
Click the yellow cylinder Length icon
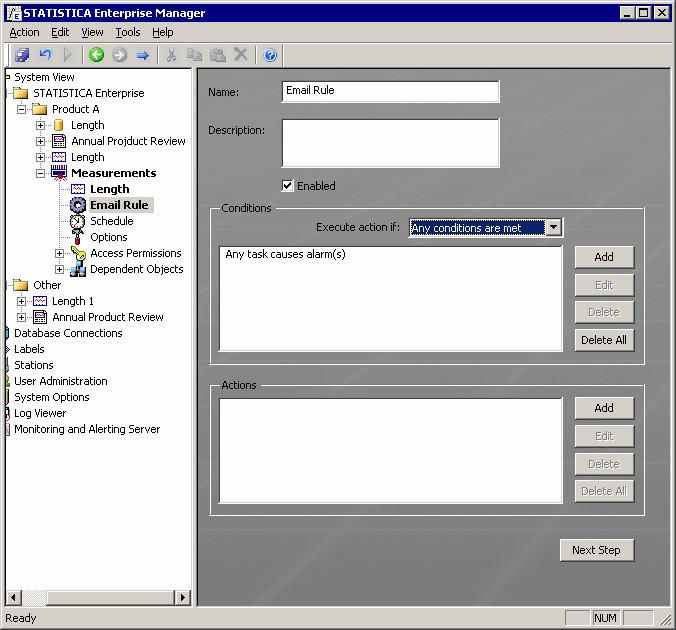[59, 125]
